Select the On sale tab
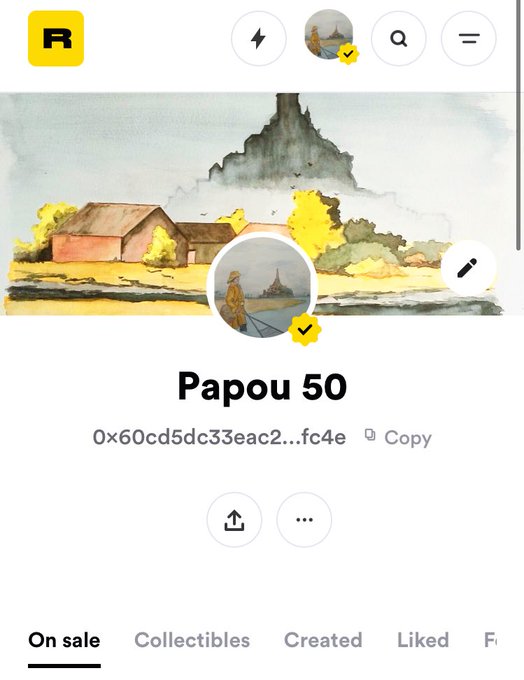The width and height of the screenshot is (524, 680). tap(64, 640)
